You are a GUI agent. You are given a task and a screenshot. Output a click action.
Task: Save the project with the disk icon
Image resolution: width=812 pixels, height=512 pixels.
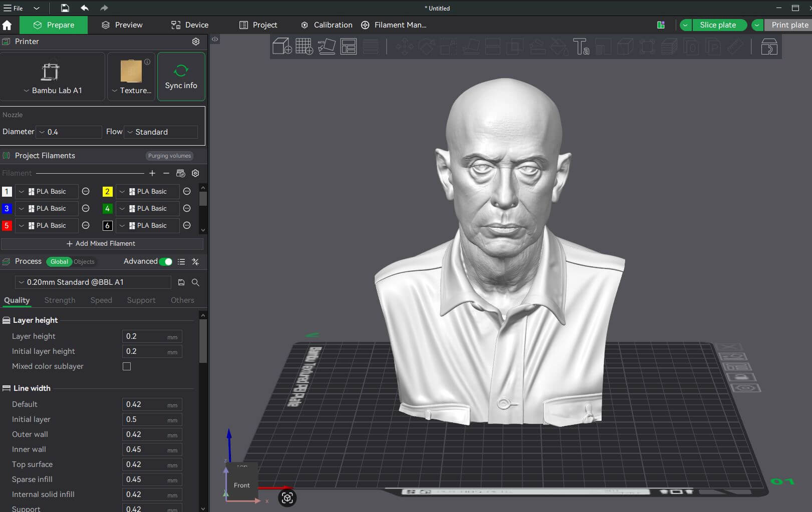click(65, 8)
